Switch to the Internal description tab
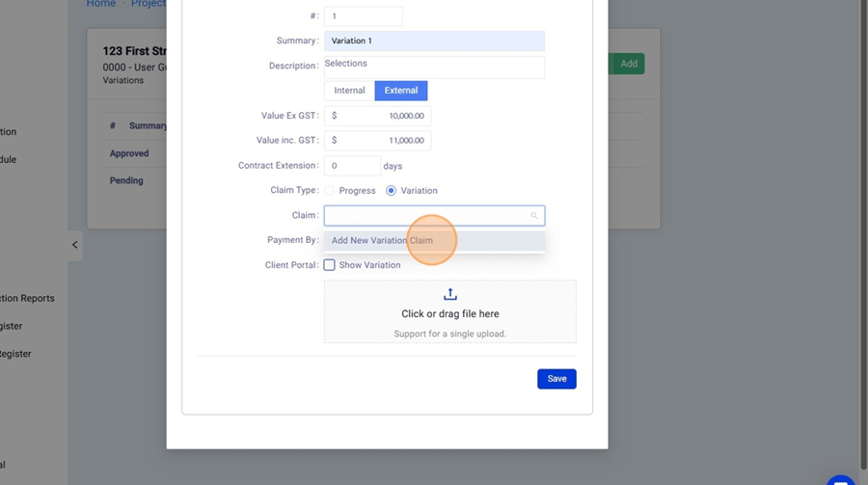 349,91
